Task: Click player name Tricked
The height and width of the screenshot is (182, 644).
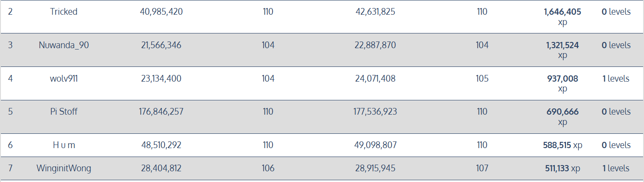Action: pyautogui.click(x=63, y=12)
